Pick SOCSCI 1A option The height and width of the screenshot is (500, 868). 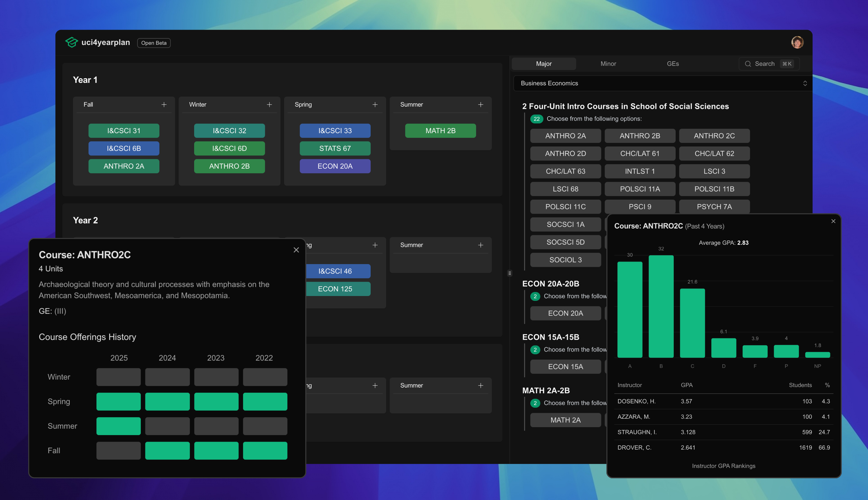click(565, 224)
